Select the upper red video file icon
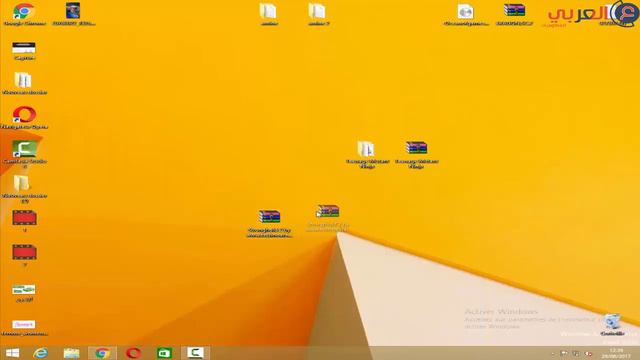This screenshot has height=360, width=640. pos(24,218)
